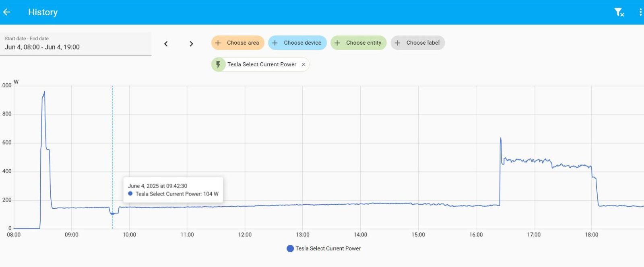This screenshot has height=267, width=644.
Task: Click the 15:00 time axis label
Action: click(x=418, y=235)
